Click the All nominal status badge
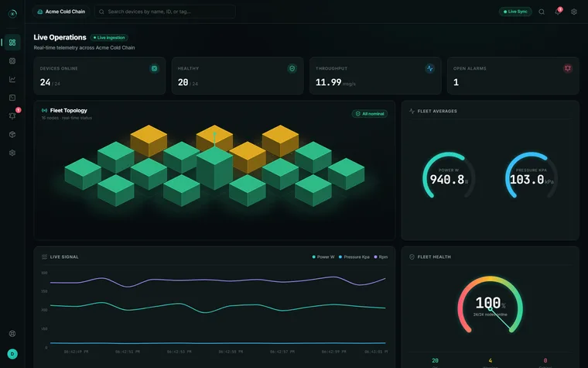588x368 pixels. (x=370, y=114)
